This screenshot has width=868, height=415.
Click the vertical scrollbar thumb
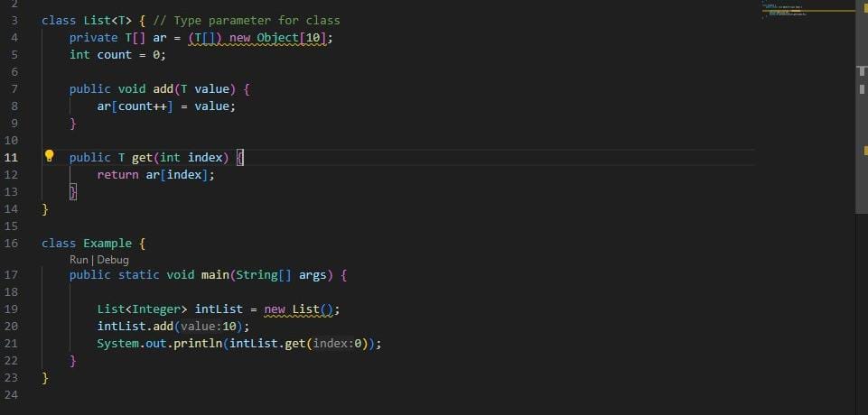point(862,106)
